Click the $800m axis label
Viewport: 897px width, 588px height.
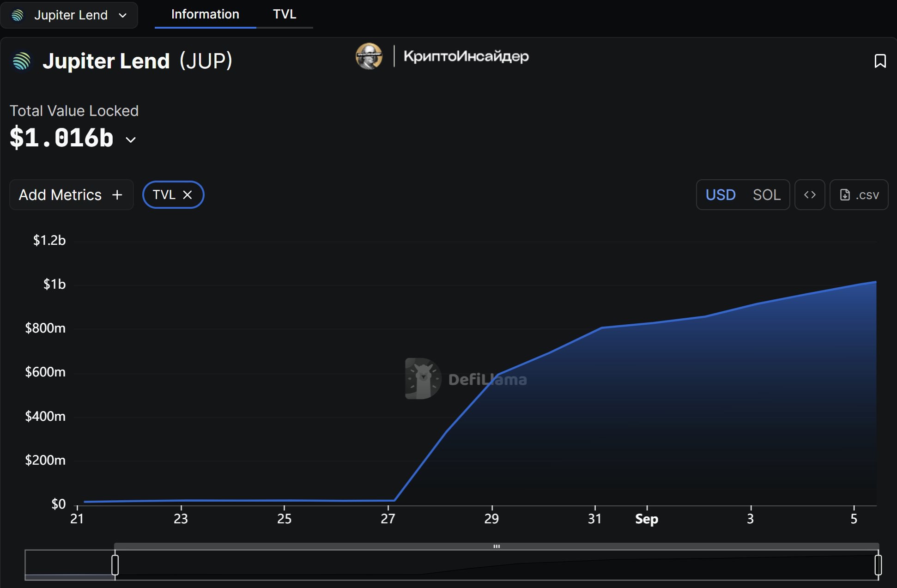click(x=45, y=328)
